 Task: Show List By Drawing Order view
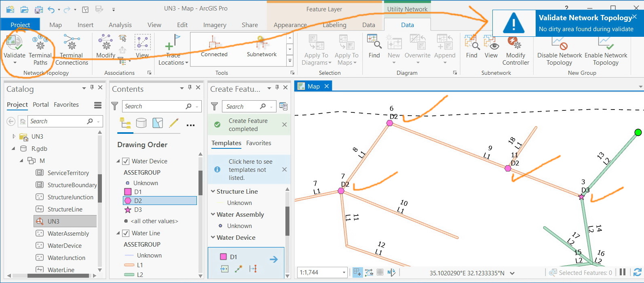click(125, 123)
